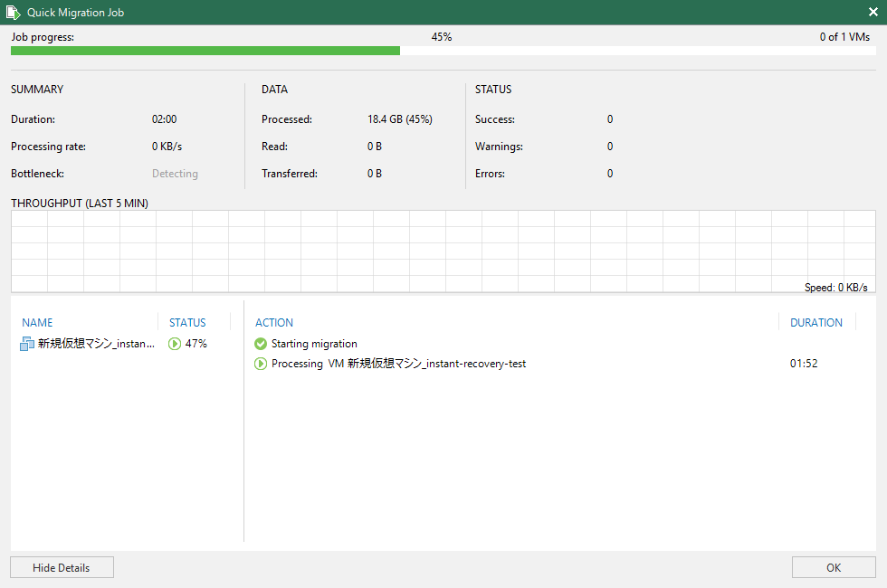Click the green checkmark beside Starting migration
Image resolution: width=887 pixels, height=588 pixels.
pos(261,344)
